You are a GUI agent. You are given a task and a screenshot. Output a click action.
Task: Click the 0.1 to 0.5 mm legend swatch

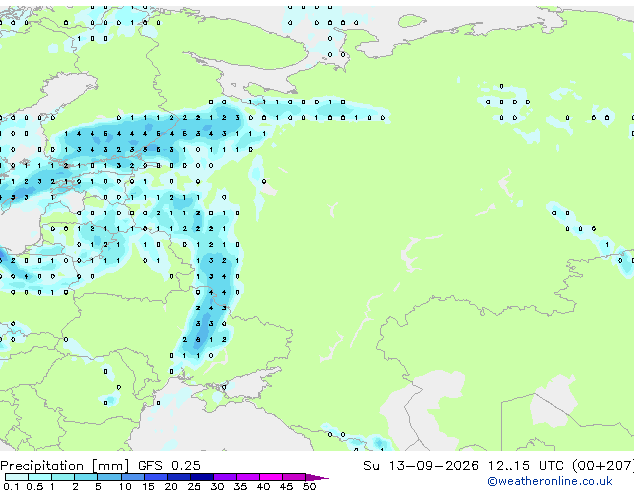[x=17, y=477]
